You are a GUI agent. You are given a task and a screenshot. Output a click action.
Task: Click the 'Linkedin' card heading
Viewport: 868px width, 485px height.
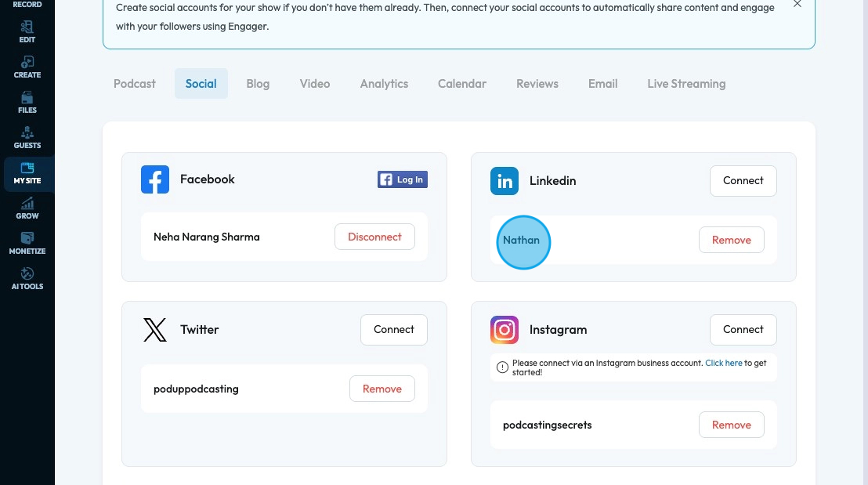pyautogui.click(x=552, y=181)
